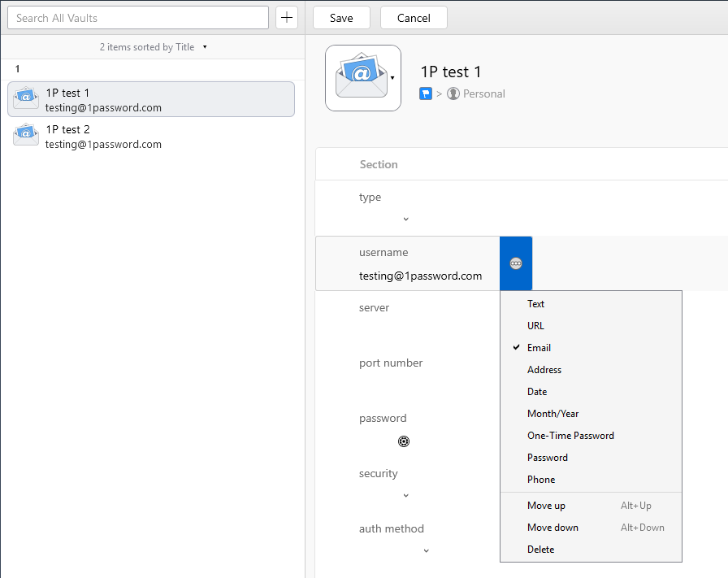Click the Personal vault name
The image size is (728, 578).
[x=483, y=93]
